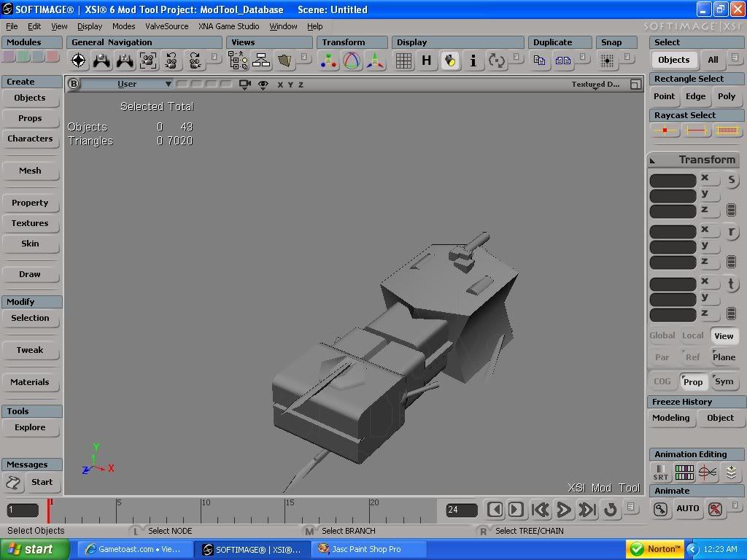The width and height of the screenshot is (747, 560).
Task: Toggle Plane transform mode
Action: click(724, 357)
